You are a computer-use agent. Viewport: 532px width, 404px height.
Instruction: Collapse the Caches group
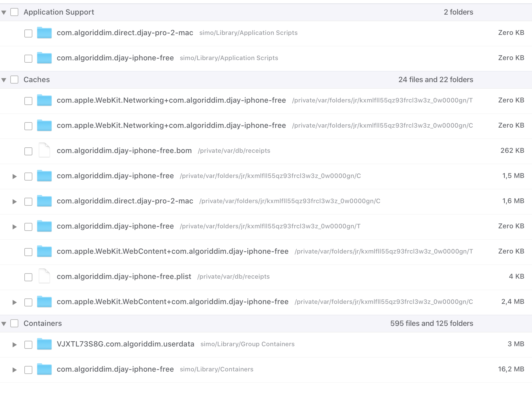tap(4, 80)
